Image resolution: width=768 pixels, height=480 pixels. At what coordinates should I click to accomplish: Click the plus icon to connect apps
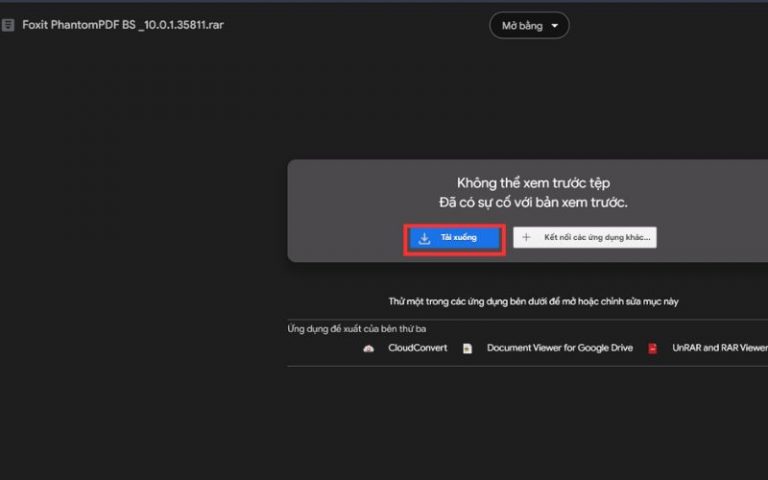coord(527,238)
